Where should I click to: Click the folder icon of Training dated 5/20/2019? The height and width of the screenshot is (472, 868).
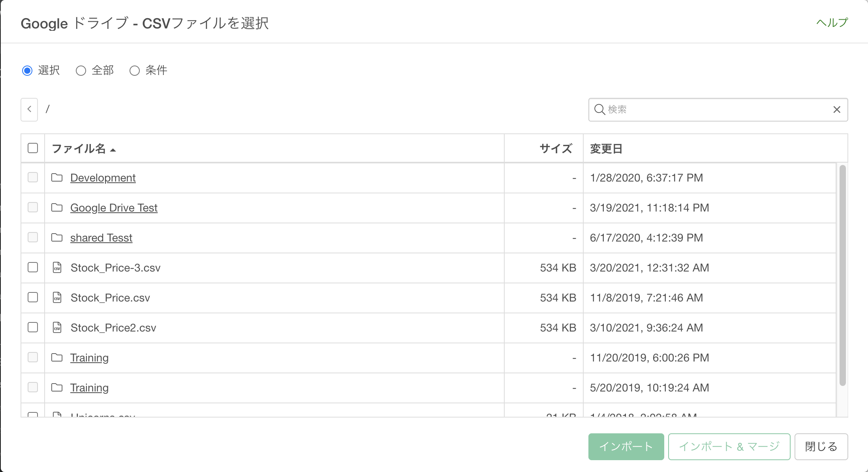[57, 388]
